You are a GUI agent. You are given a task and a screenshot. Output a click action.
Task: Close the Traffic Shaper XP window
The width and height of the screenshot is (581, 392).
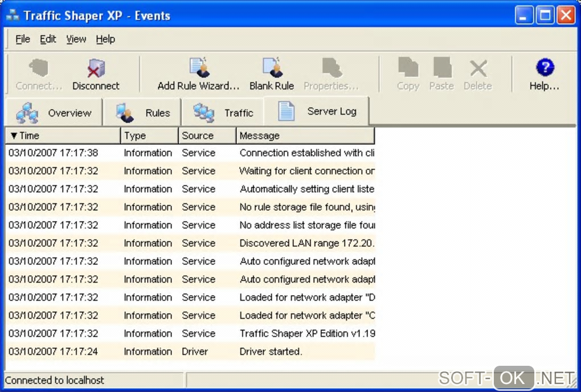(566, 15)
